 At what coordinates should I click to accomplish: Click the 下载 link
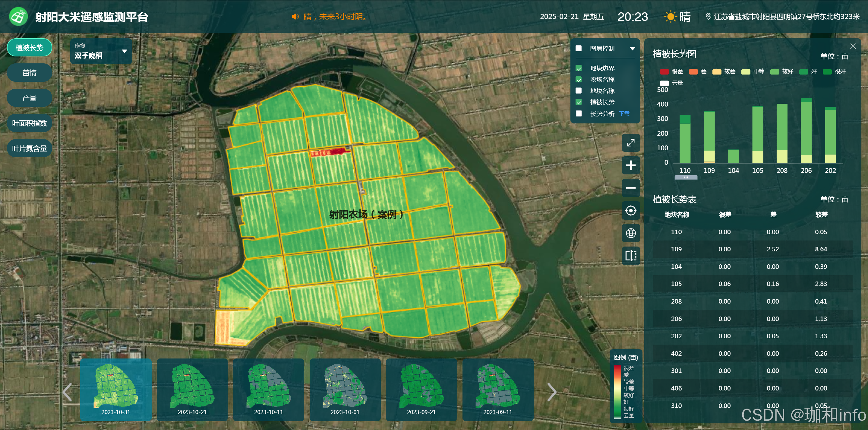(x=624, y=114)
